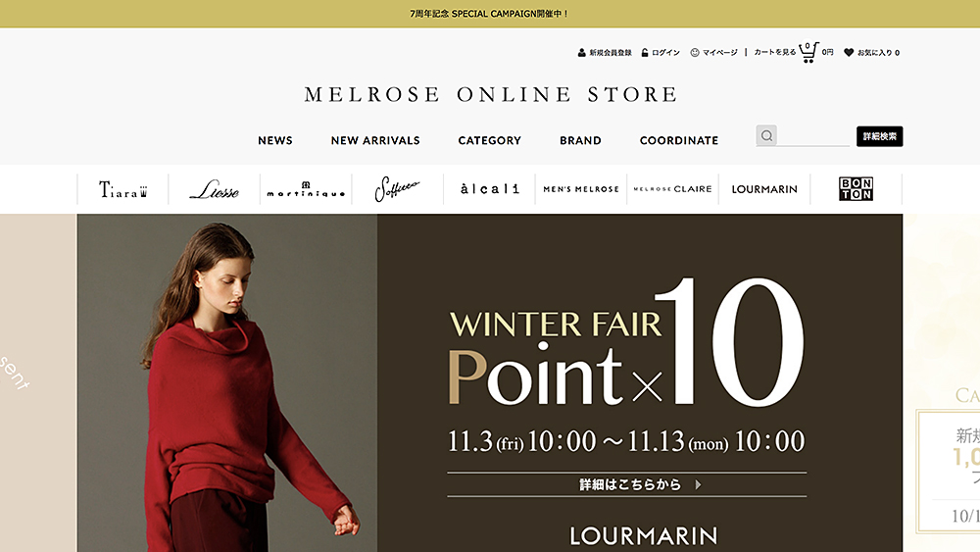Click the black 詳細検索 button
980x552 pixels.
click(x=879, y=136)
